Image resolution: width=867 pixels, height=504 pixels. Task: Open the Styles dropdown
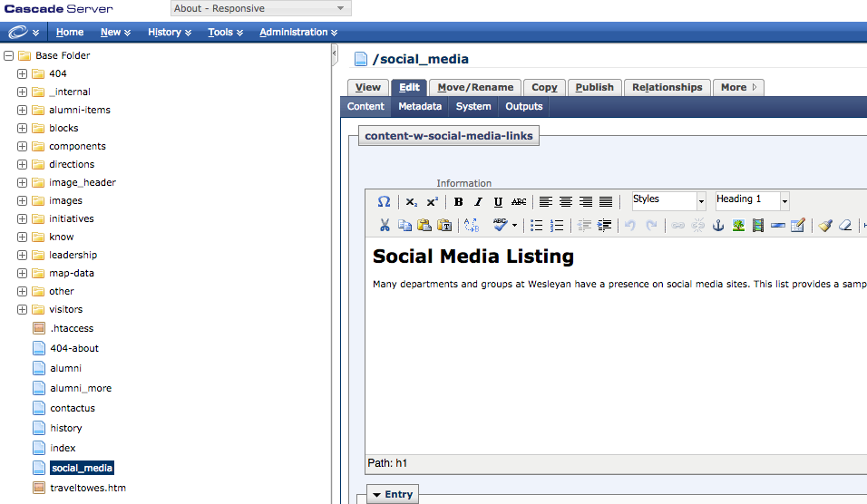tap(669, 200)
